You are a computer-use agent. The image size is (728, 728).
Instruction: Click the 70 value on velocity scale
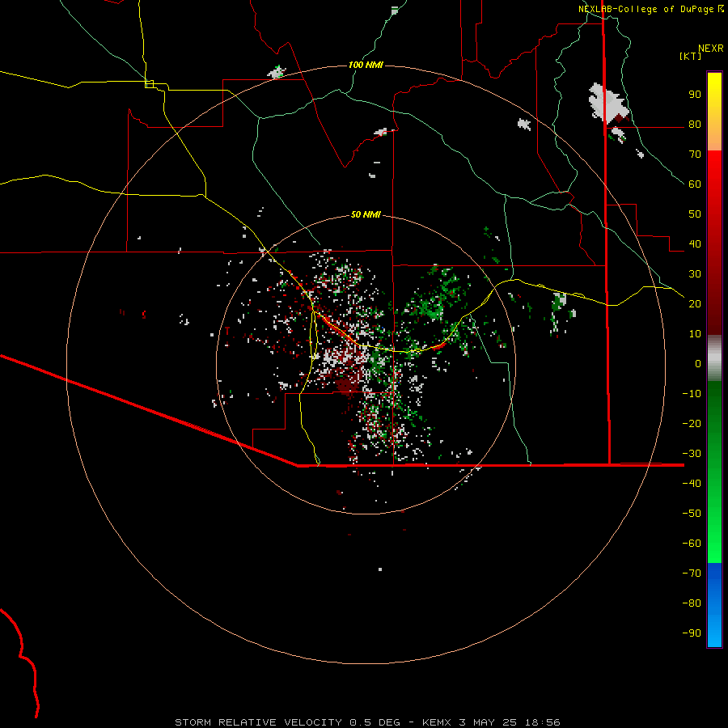(x=695, y=154)
